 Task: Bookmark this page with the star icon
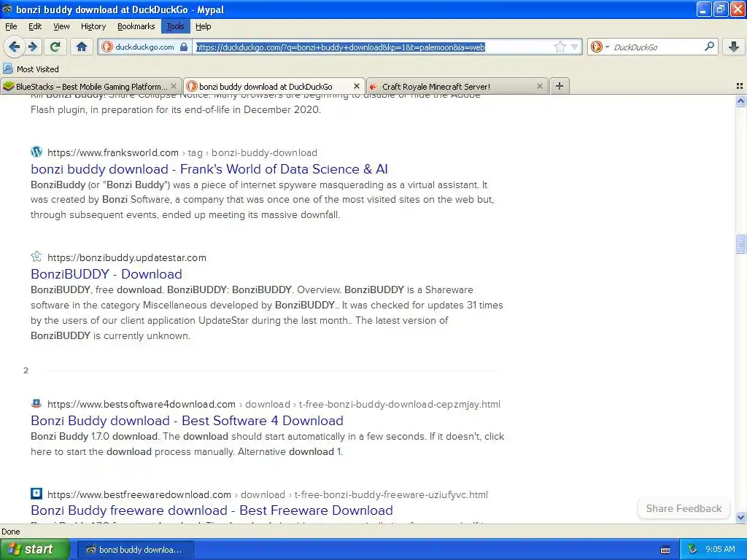pyautogui.click(x=560, y=47)
